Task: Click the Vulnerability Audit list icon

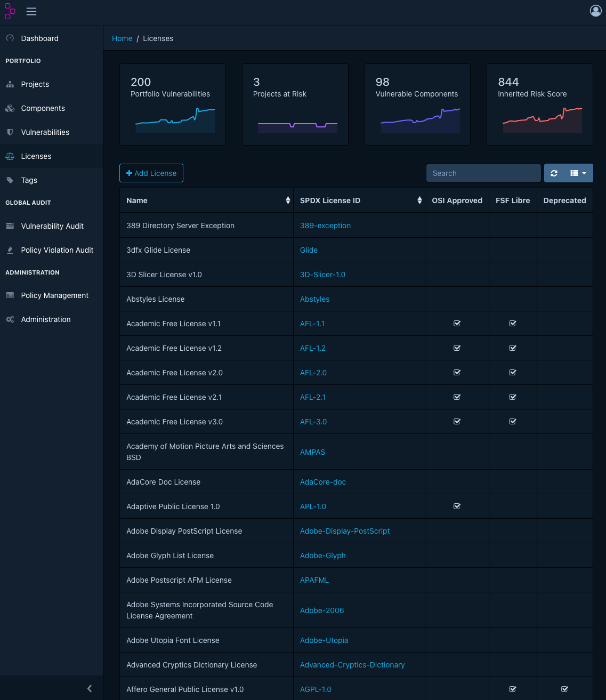Action: [x=10, y=226]
